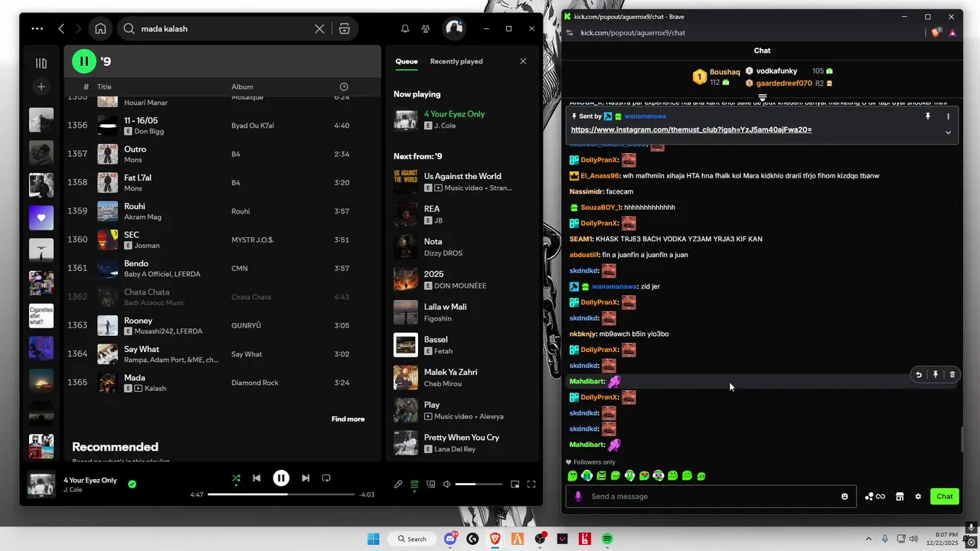Open Liked Songs in the sidebar
This screenshot has height=551, width=980.
click(41, 217)
